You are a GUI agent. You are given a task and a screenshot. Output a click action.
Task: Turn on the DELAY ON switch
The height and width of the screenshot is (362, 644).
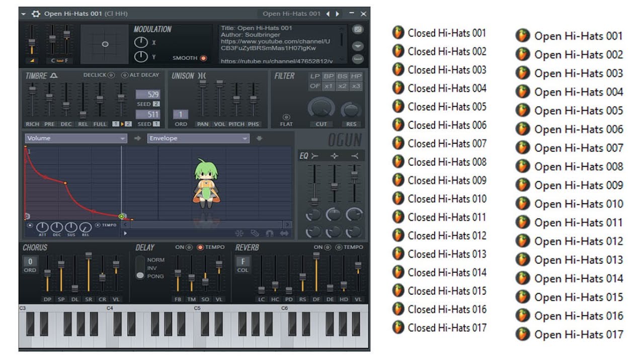point(189,247)
